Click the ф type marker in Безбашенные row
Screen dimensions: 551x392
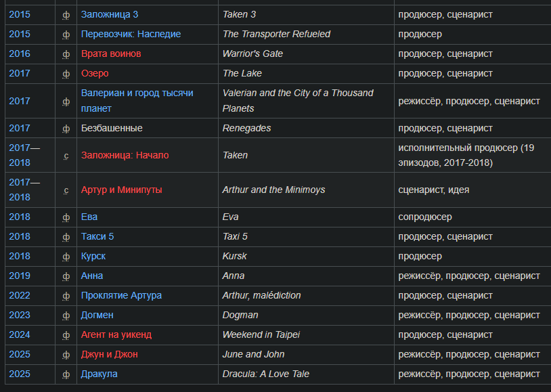pos(66,129)
